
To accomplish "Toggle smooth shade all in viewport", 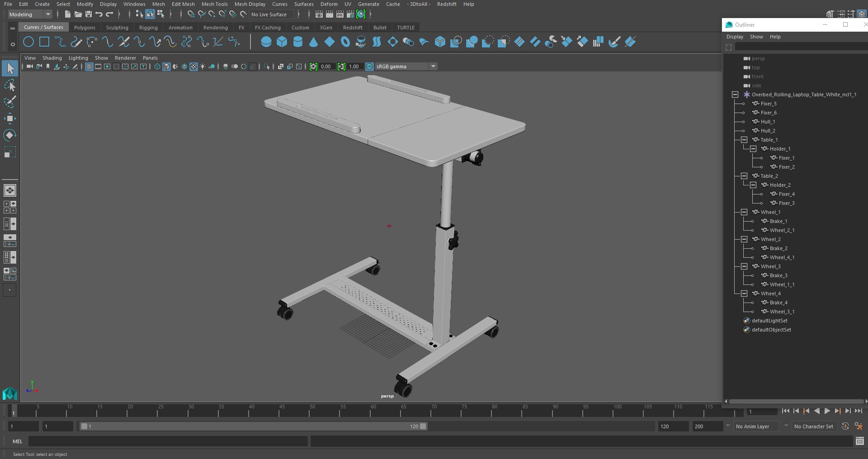I will [166, 66].
